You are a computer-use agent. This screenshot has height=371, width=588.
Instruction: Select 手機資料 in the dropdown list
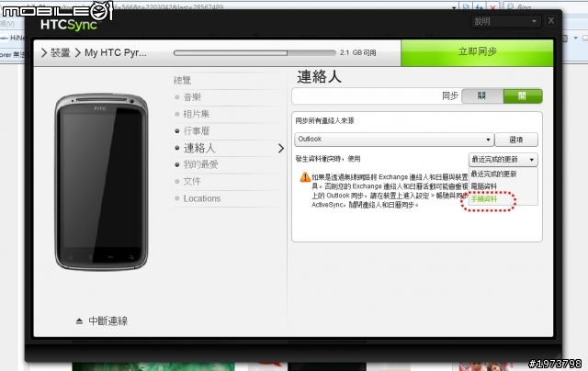484,199
